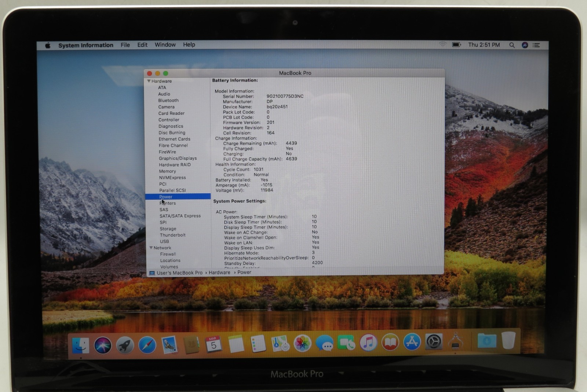Select Audio in the sidebar
Image resolution: width=587 pixels, height=392 pixels.
point(164,94)
